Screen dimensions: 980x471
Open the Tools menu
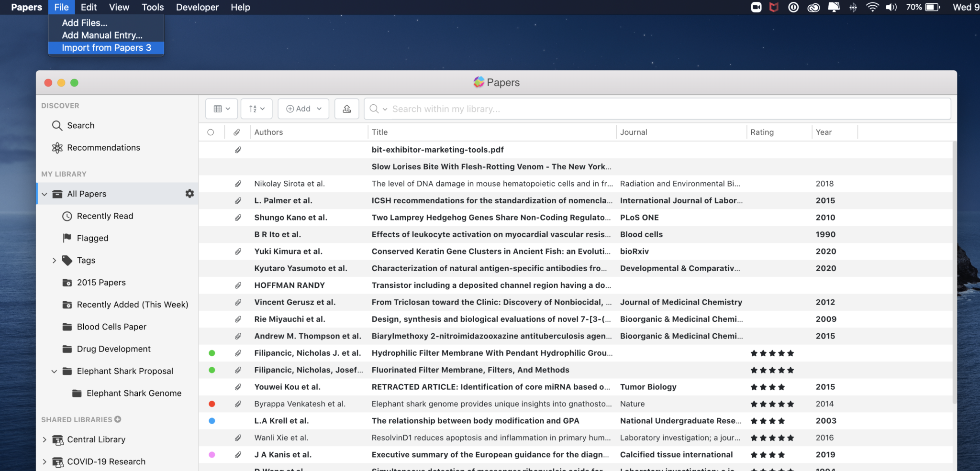pyautogui.click(x=153, y=7)
